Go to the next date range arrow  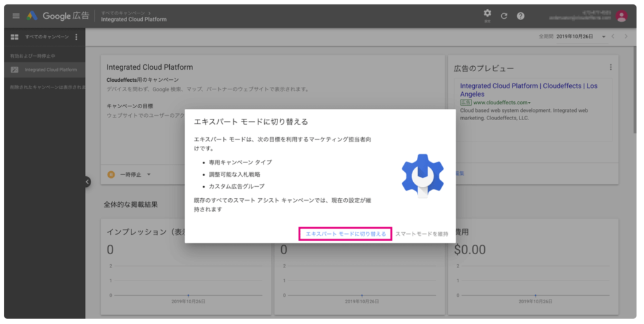(626, 36)
